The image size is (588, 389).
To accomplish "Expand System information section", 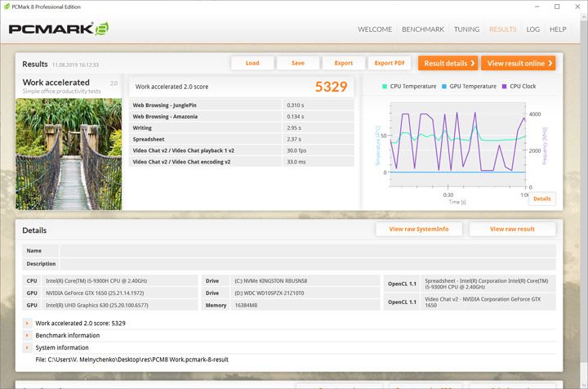I will click(x=27, y=348).
